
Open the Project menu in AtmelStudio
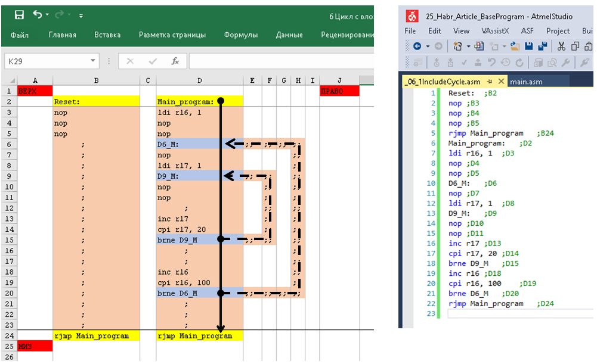pyautogui.click(x=558, y=31)
